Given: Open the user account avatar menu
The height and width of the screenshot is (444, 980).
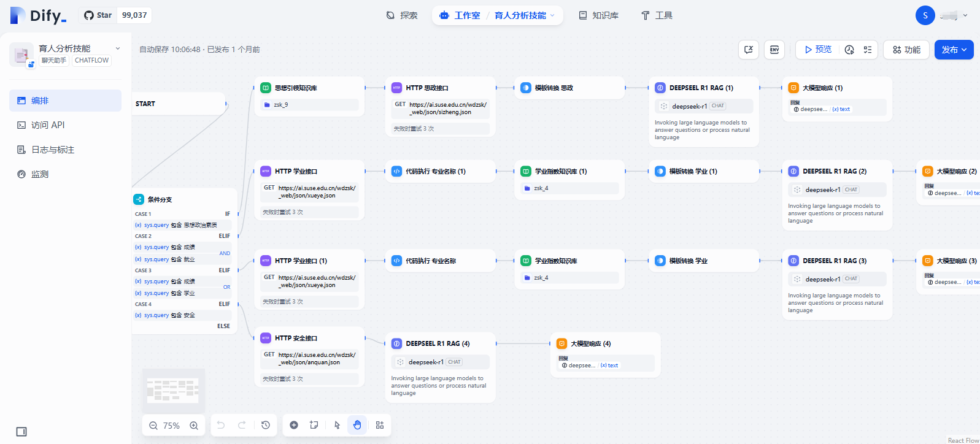Looking at the screenshot, I should [x=925, y=15].
